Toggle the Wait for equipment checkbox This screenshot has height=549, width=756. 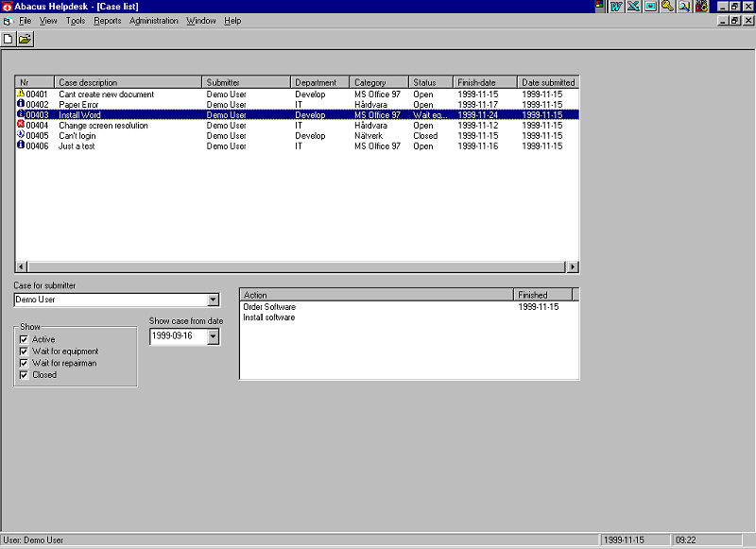coord(24,352)
